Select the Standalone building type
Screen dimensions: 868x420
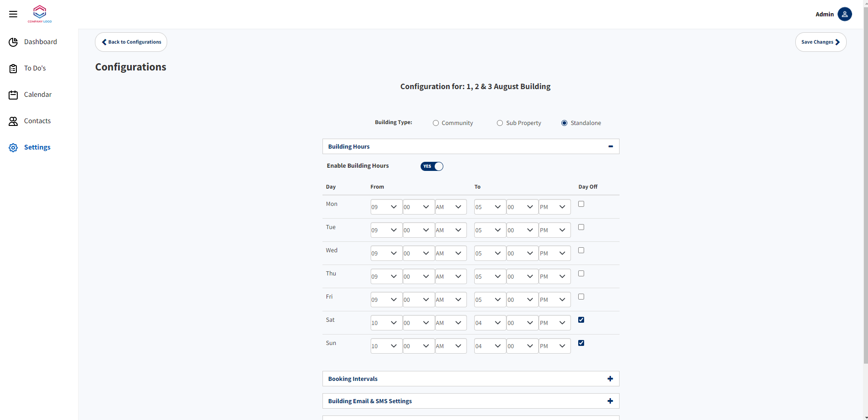coord(564,123)
